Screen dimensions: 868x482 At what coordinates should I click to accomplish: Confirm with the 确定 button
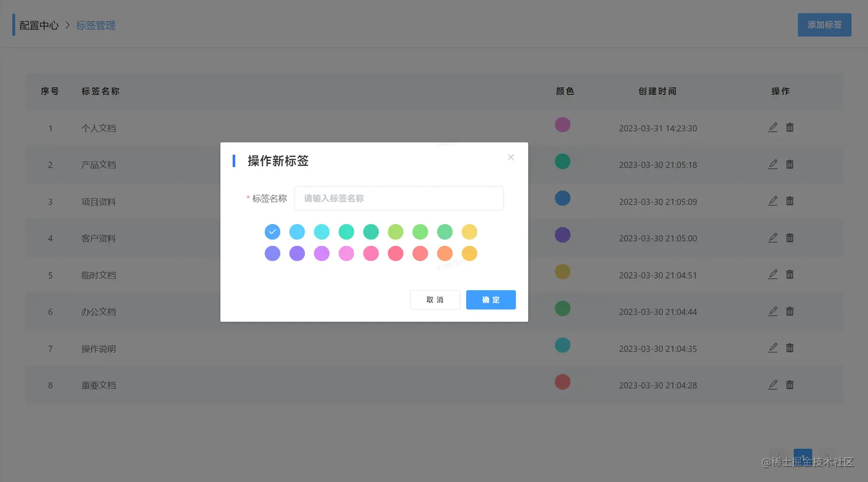(x=491, y=300)
